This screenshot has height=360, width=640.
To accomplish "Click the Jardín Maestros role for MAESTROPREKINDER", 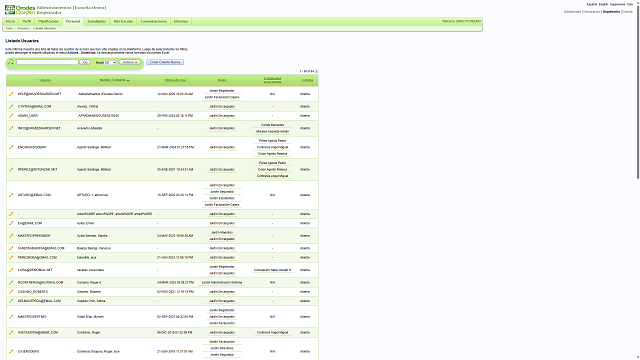I will (x=222, y=232).
